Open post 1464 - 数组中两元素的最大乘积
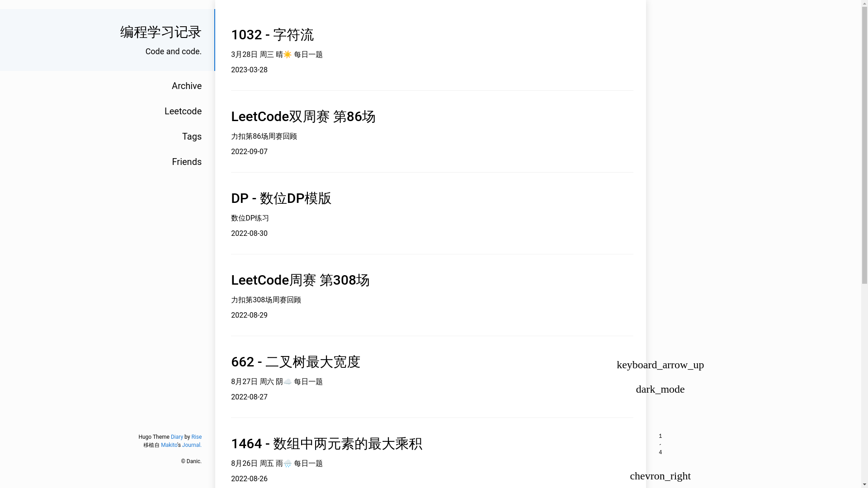Image resolution: width=868 pixels, height=488 pixels. (x=326, y=444)
